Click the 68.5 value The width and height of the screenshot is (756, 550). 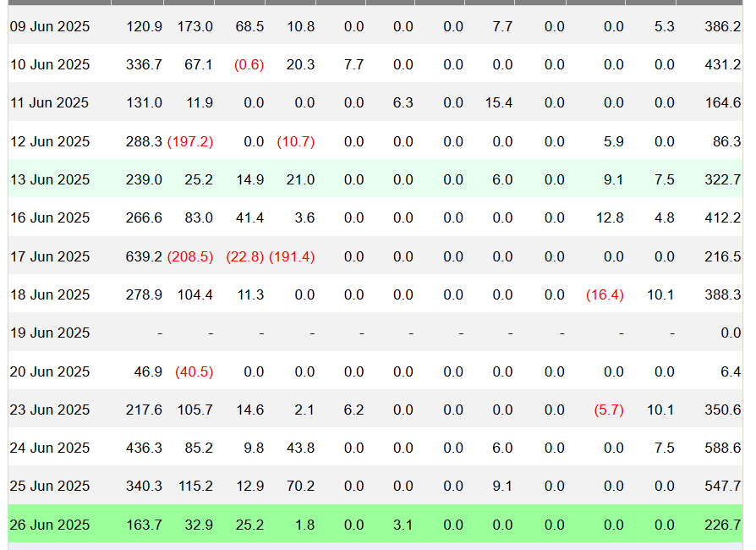[x=249, y=26]
